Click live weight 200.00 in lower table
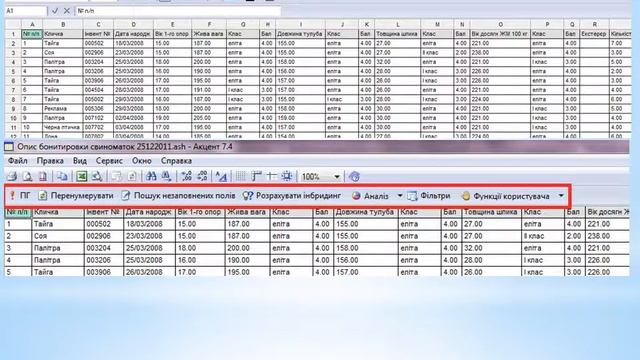640x360 pixels. tap(247, 248)
